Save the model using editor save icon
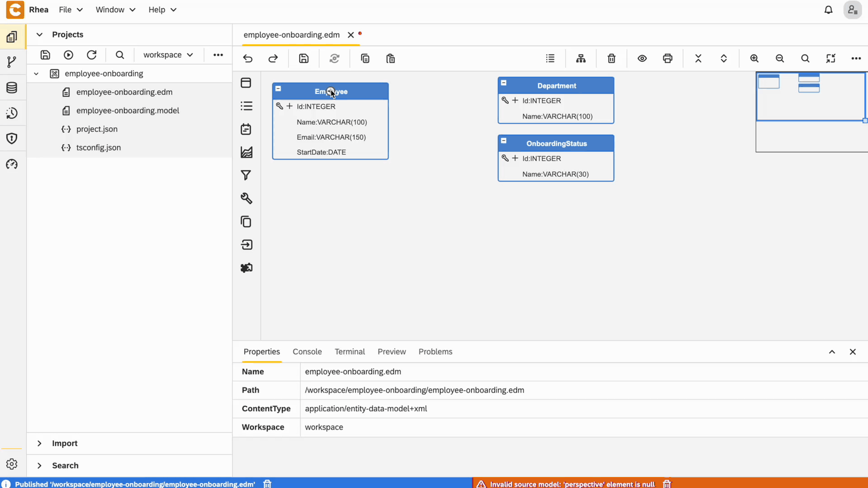 [304, 58]
